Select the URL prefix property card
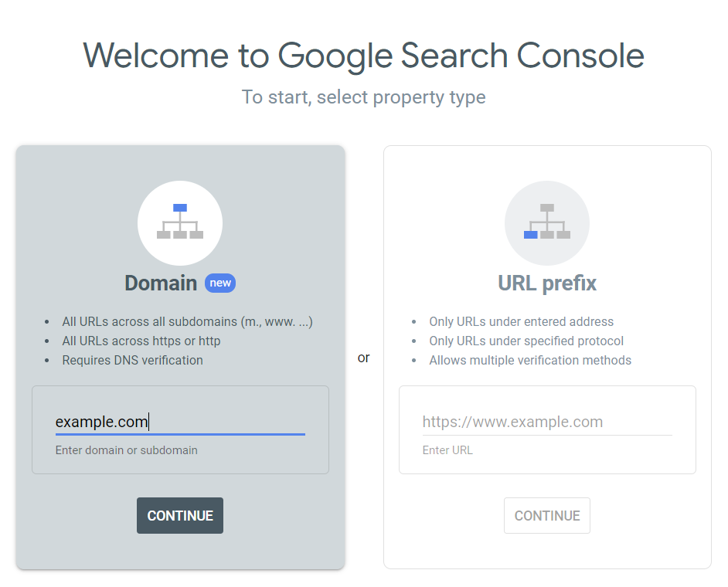728x587 pixels. pos(547,355)
